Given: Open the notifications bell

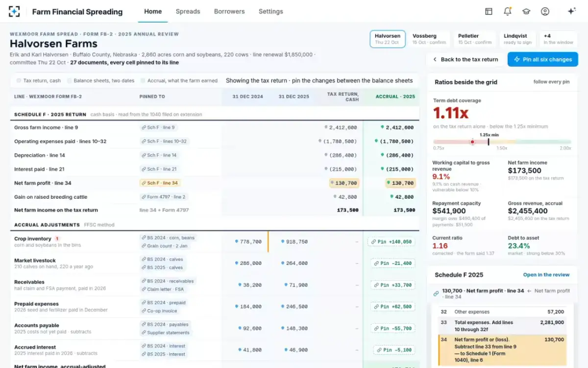Looking at the screenshot, I should (x=508, y=11).
